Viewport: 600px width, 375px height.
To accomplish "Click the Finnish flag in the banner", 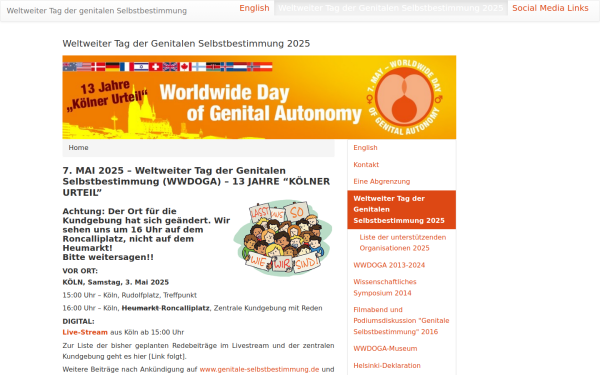I will 199,67.
